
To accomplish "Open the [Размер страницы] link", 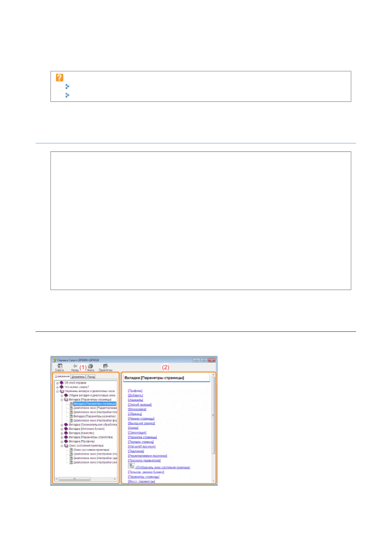I will click(141, 419).
